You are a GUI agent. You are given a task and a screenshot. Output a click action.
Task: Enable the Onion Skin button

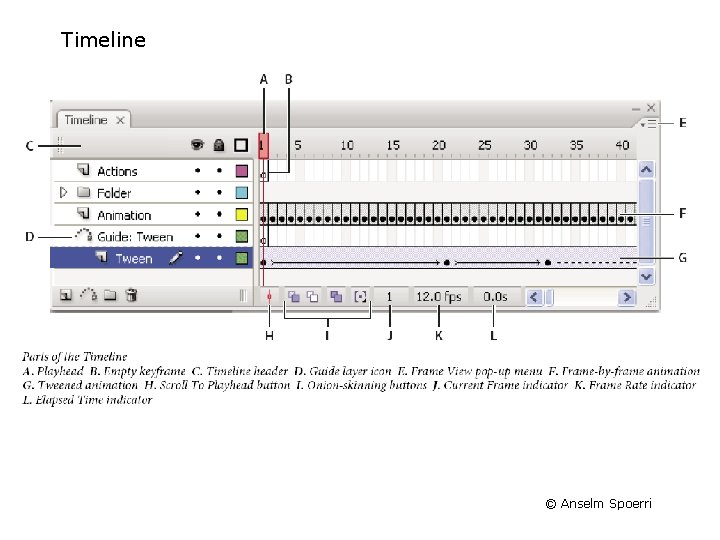coord(294,297)
